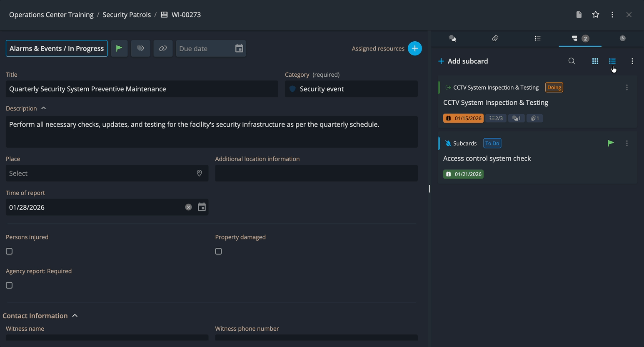Add assigned resources with plus button

click(414, 48)
